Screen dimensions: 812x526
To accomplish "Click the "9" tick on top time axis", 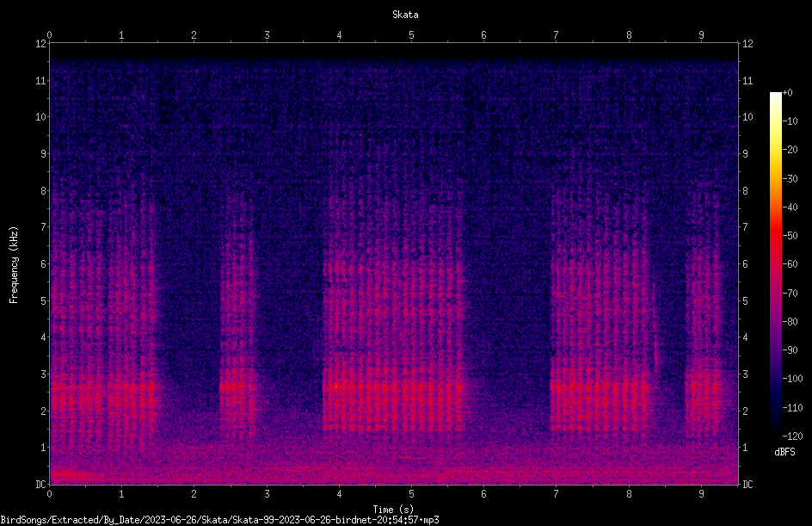I will click(701, 35).
